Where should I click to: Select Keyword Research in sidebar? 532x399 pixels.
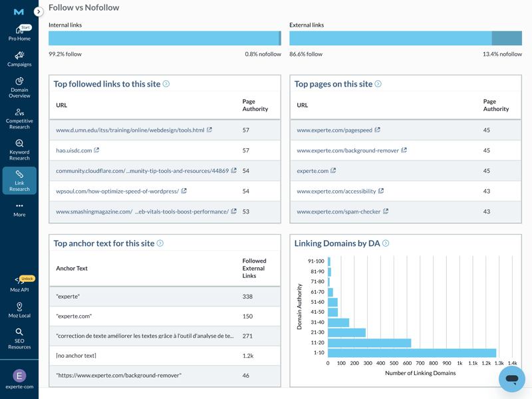tap(19, 150)
